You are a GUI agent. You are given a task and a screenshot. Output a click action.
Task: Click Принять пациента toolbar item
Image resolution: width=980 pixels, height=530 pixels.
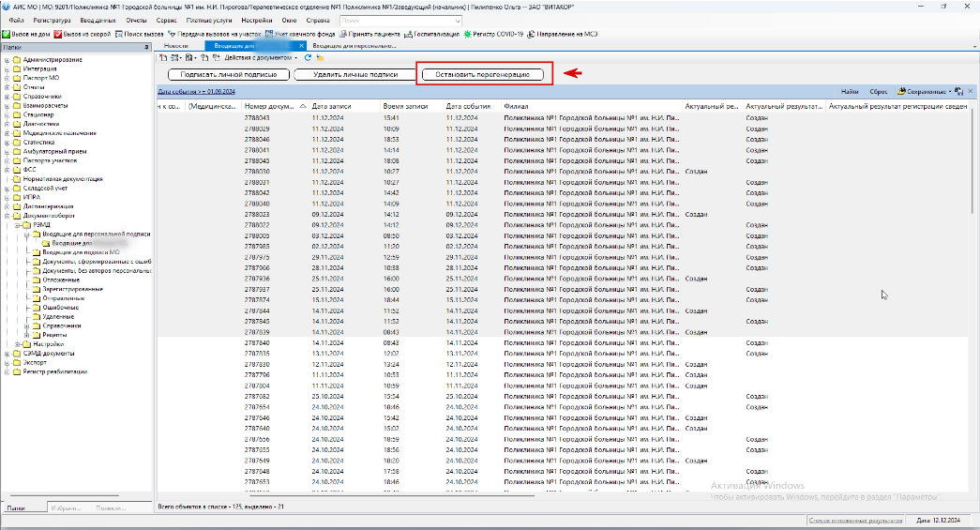tap(369, 35)
